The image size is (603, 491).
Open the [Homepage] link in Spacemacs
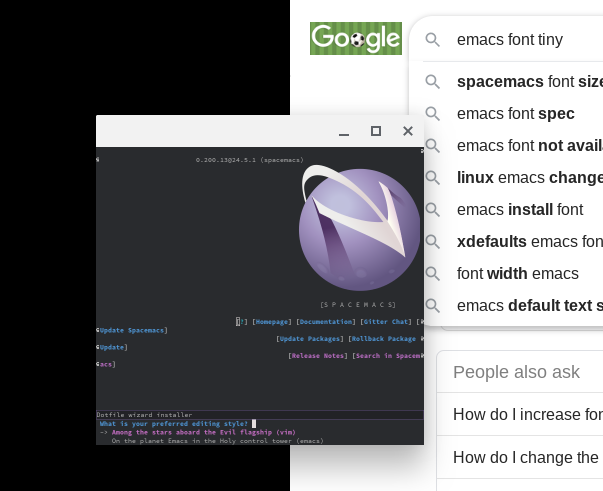[272, 322]
